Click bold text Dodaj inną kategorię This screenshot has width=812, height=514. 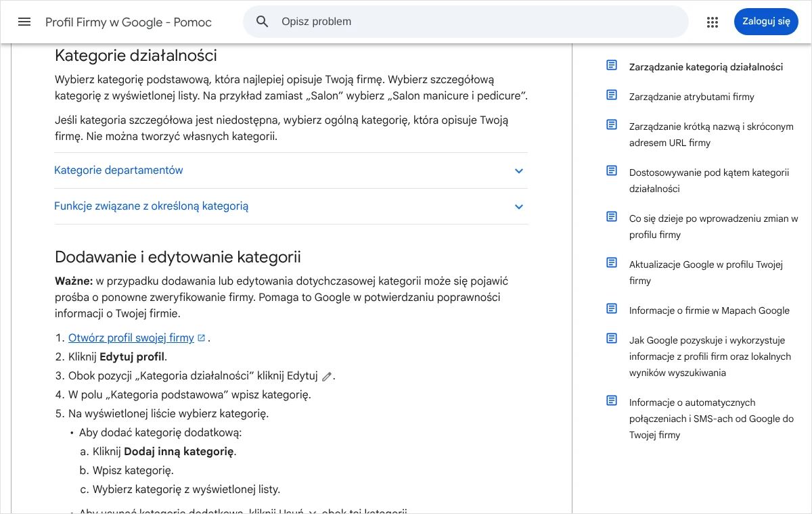[x=179, y=451]
